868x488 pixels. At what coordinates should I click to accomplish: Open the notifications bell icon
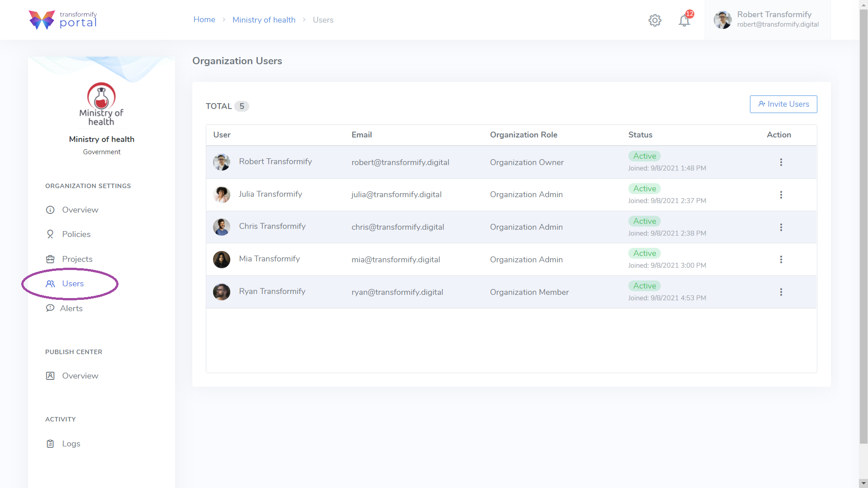coord(684,20)
